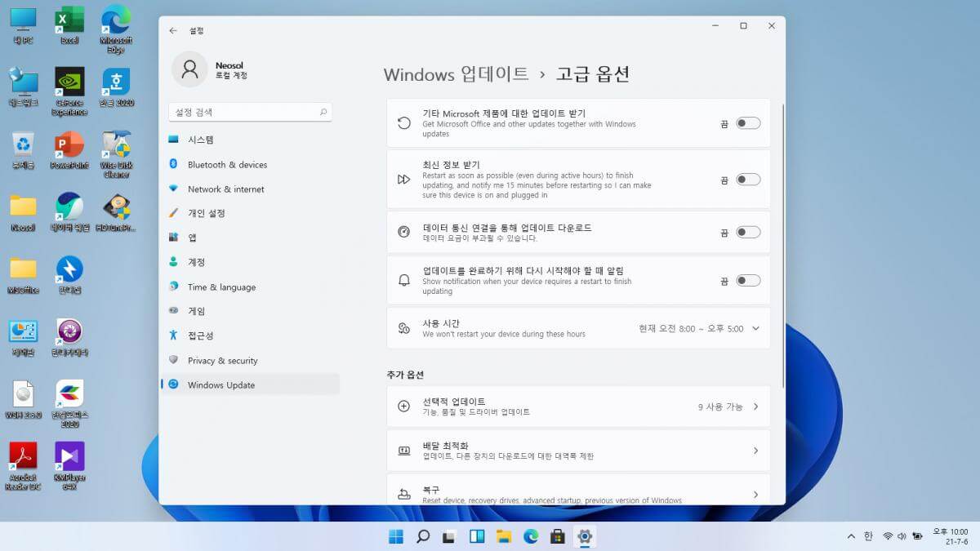The width and height of the screenshot is (980, 551).
Task: Open the 앱 apps icon in sidebar
Action: point(173,238)
